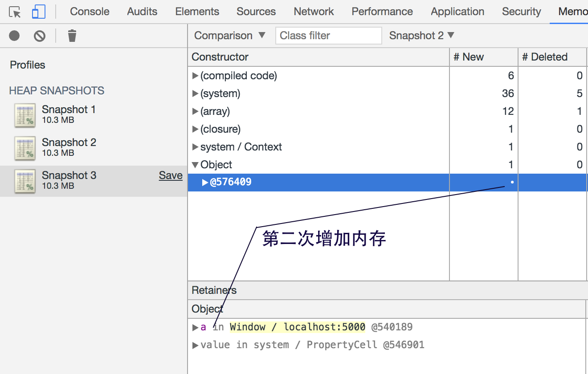Expand the 'a in Window' retainer
588x374 pixels.
(195, 327)
